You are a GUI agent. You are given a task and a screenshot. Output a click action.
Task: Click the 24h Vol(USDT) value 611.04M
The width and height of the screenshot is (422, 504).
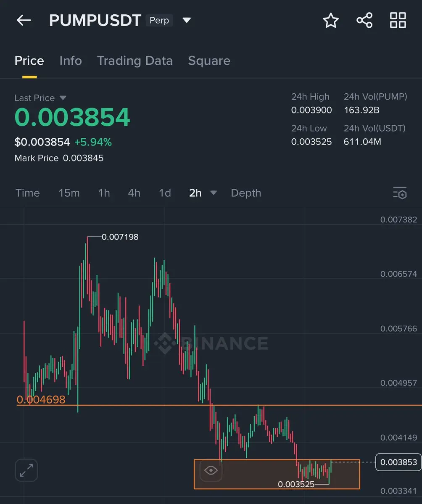362,142
